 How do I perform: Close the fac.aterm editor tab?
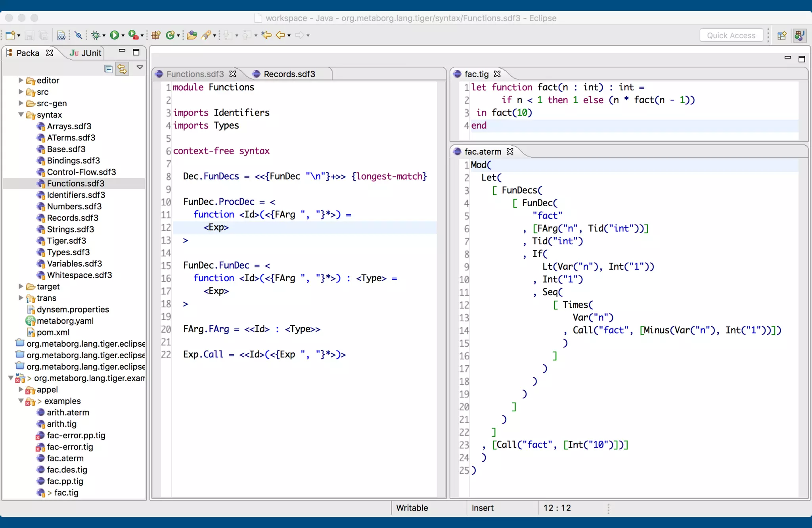point(510,152)
